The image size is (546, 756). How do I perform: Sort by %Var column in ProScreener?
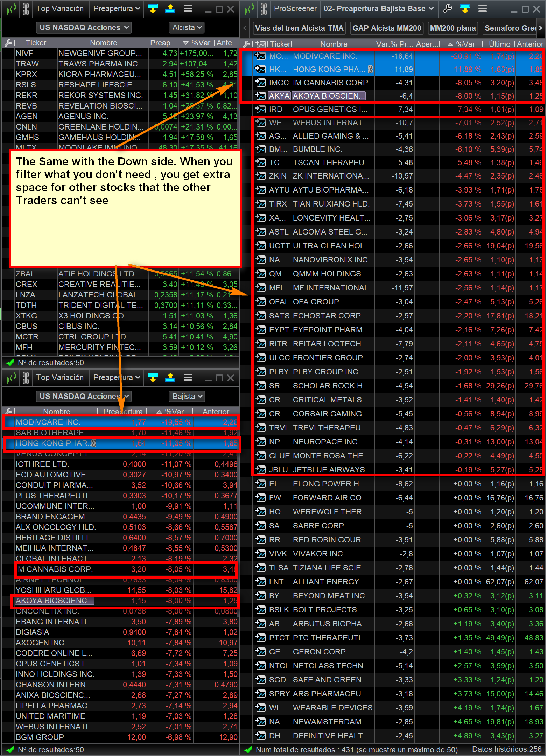point(462,44)
